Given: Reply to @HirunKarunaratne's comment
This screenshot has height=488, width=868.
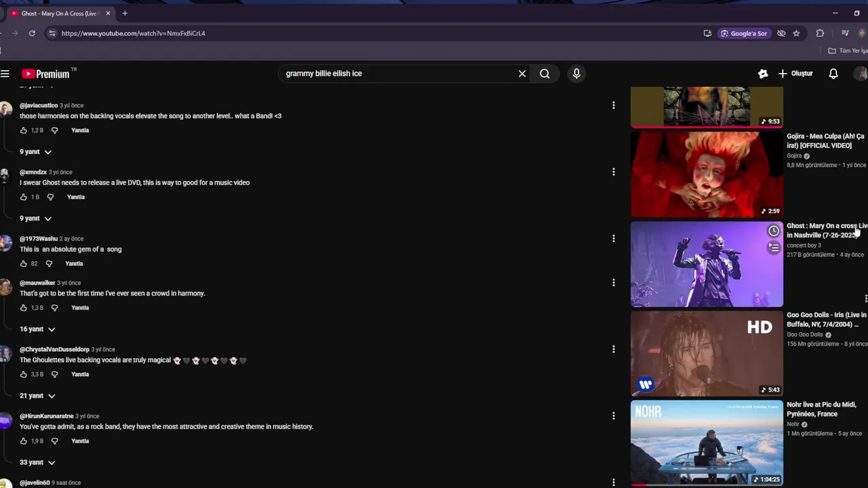Looking at the screenshot, I should tap(80, 441).
